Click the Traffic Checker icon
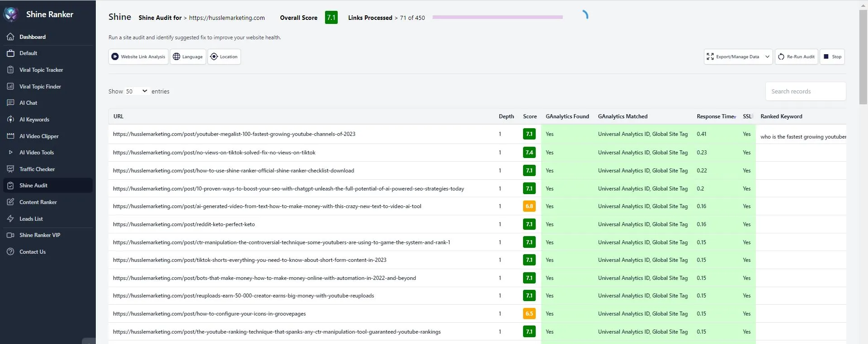Viewport: 868px width, 344px height. click(x=10, y=169)
